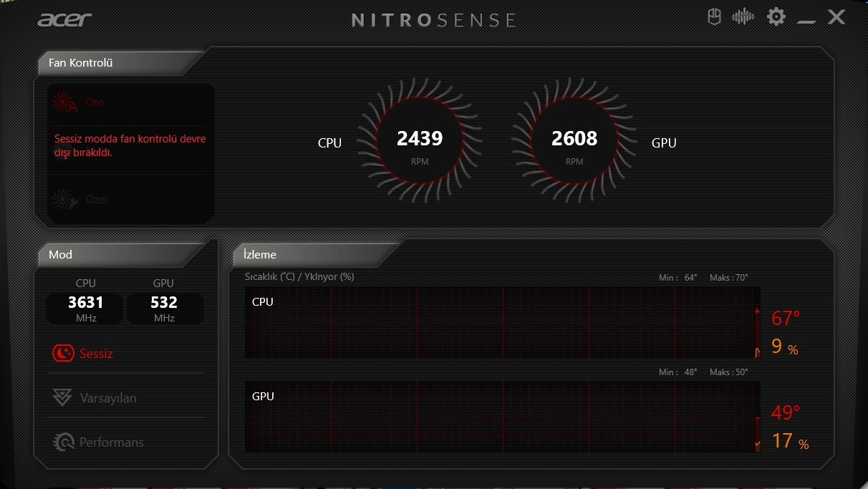Click the GPU Maks : 50° label
This screenshot has height=489, width=868.
pos(729,372)
